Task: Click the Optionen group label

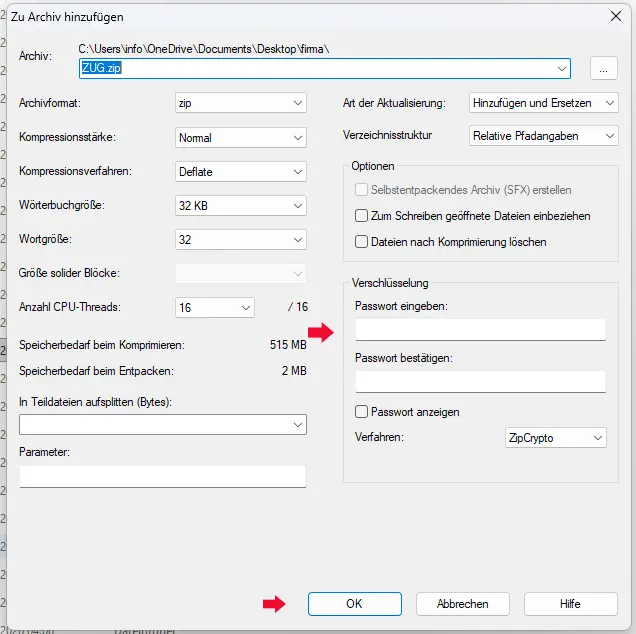Action: click(x=373, y=166)
